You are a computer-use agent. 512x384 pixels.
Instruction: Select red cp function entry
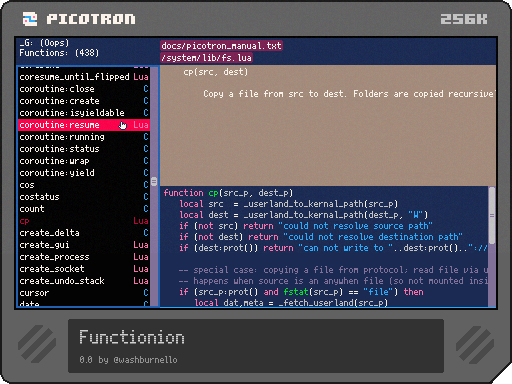pos(84,221)
